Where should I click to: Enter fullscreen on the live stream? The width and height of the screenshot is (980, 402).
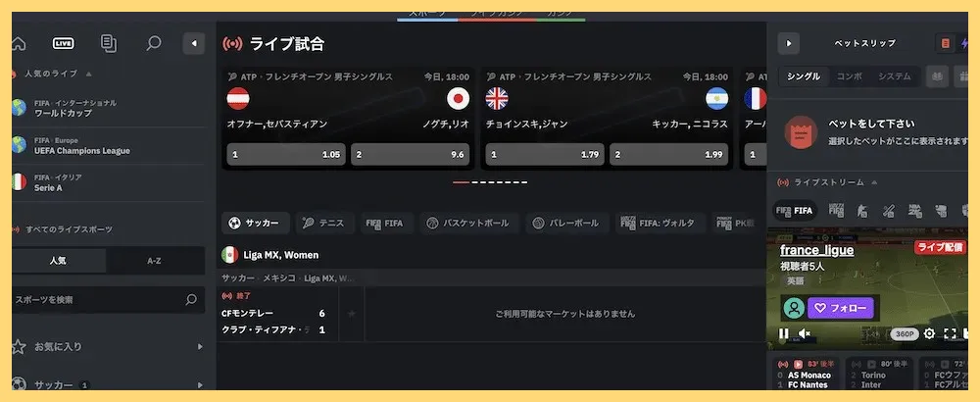pos(950,333)
